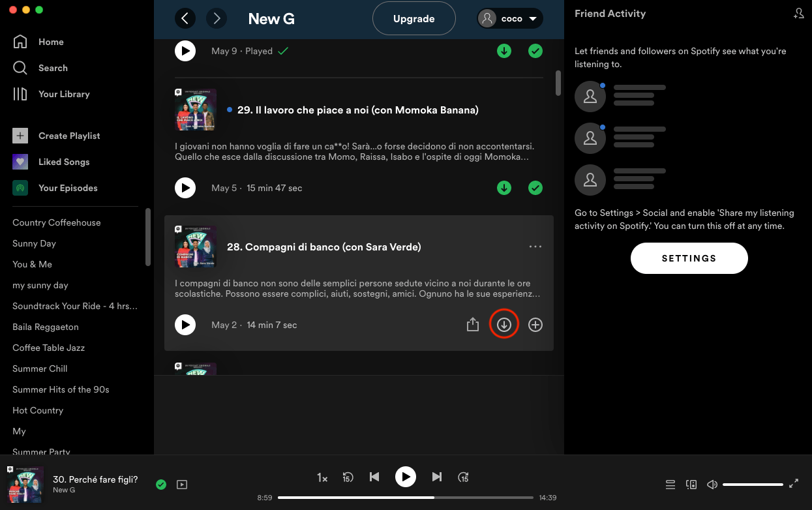The height and width of the screenshot is (510, 812).
Task: Open Your Library
Action: tap(52, 94)
